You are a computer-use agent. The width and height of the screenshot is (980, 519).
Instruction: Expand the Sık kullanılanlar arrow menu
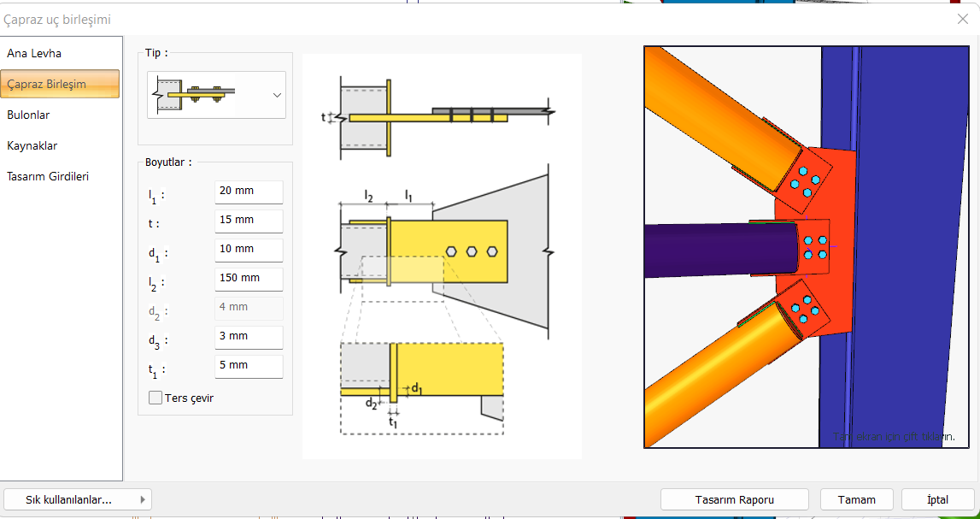click(x=143, y=499)
